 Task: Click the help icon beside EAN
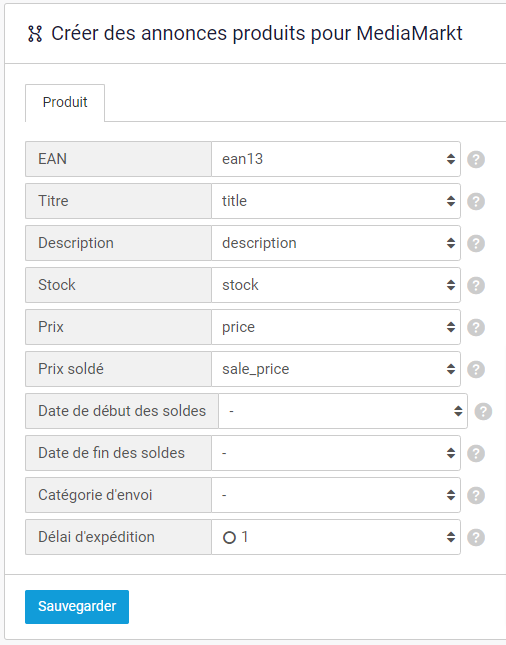476,159
